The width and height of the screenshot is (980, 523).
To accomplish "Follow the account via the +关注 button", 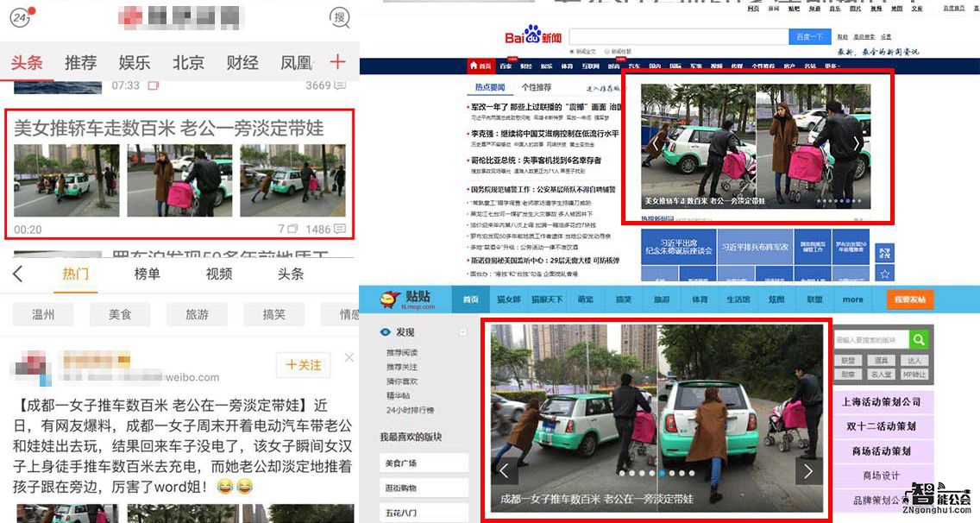I will tap(302, 365).
